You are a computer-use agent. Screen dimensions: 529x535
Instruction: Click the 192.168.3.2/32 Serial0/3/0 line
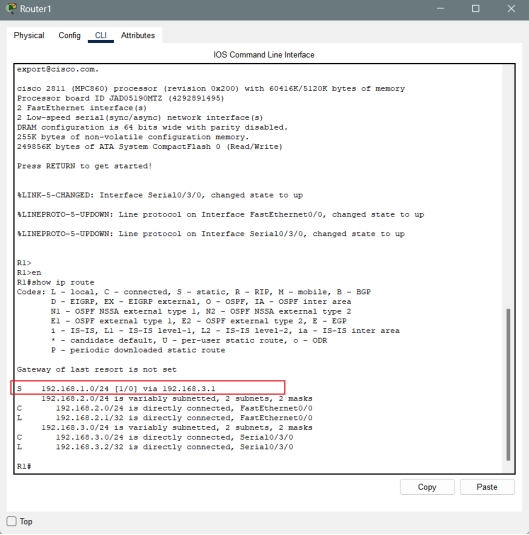[155, 447]
